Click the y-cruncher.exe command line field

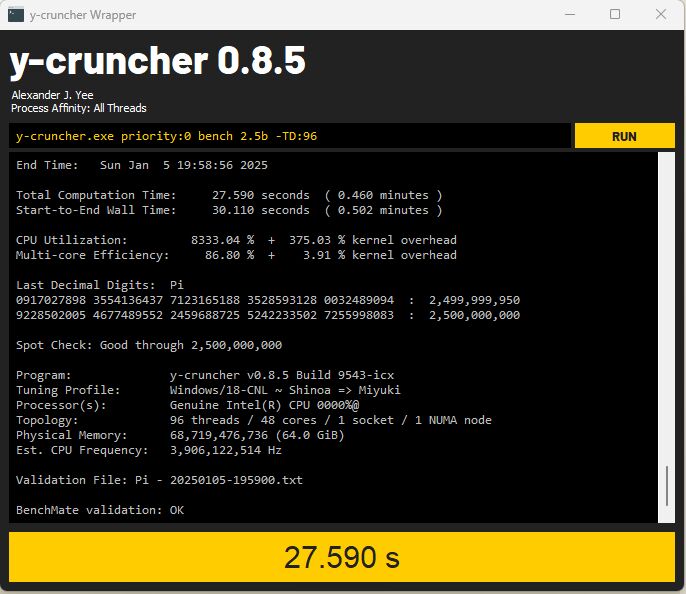[x=290, y=136]
